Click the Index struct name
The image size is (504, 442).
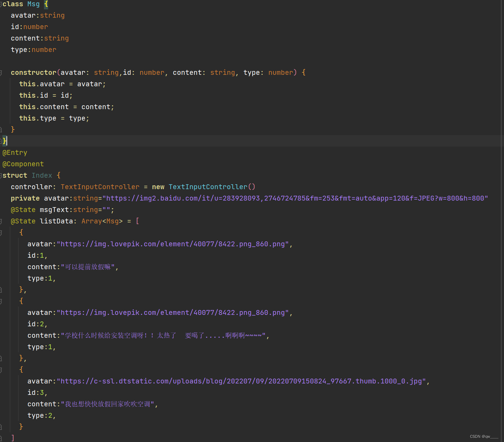coord(42,176)
